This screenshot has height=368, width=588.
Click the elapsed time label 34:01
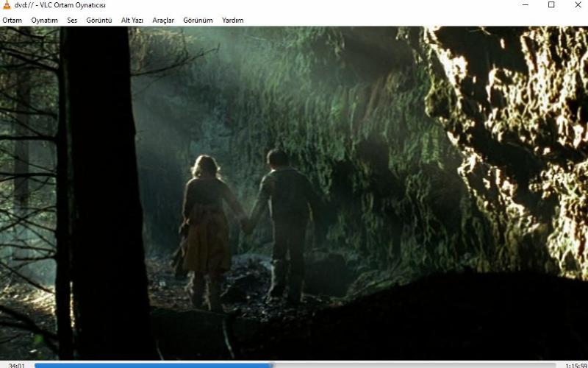[x=16, y=365]
